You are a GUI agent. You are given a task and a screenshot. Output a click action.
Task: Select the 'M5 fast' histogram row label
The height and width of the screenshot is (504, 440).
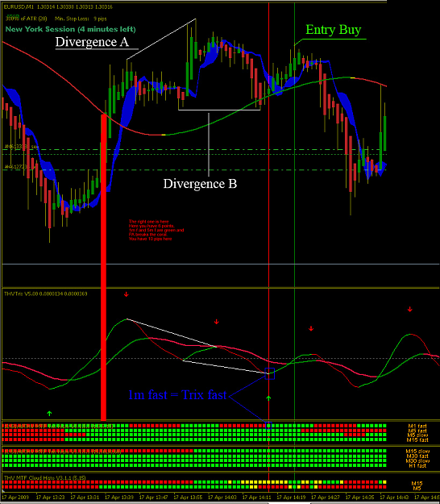[417, 431]
